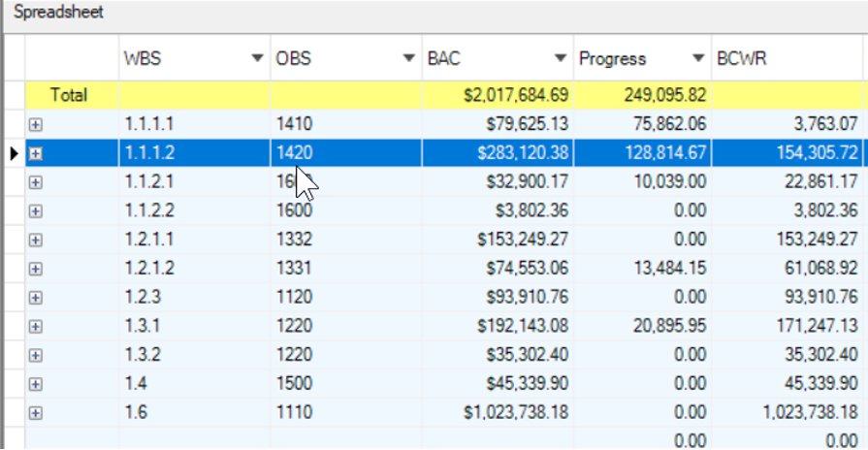Open the Progress column filter dropdown

tap(698, 59)
